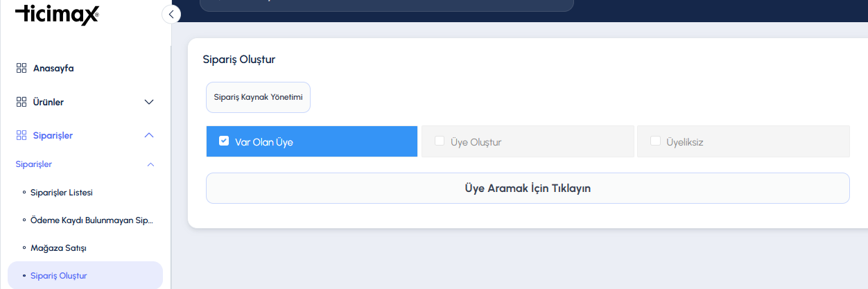This screenshot has width=868, height=289.
Task: Click the Siparişler grid icon
Action: [21, 135]
